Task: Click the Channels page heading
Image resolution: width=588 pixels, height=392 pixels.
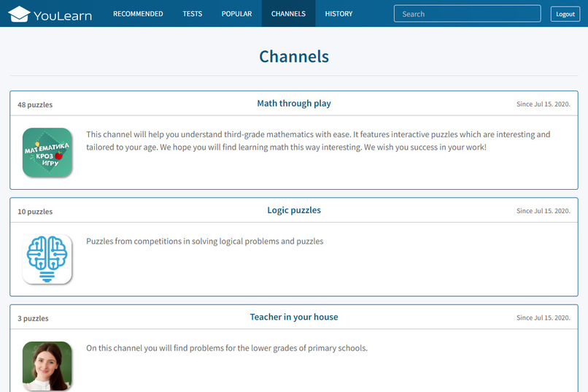Action: point(294,57)
